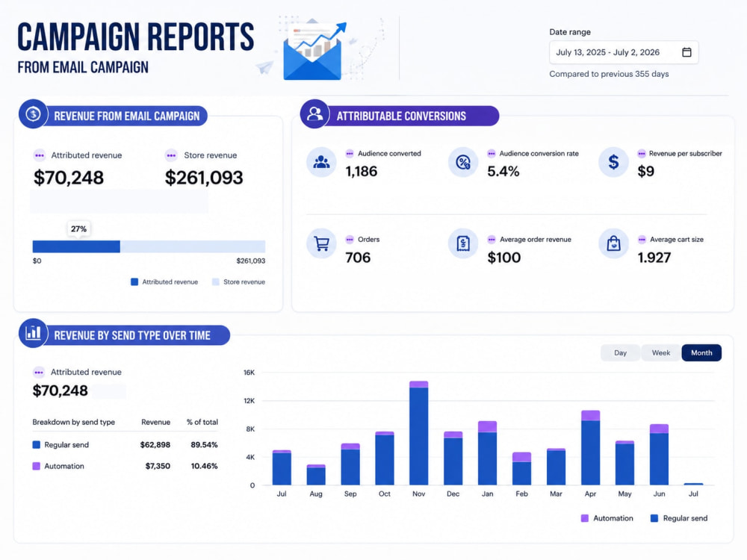Click the Average order revenue receipt icon
The height and width of the screenshot is (560, 747).
click(463, 244)
